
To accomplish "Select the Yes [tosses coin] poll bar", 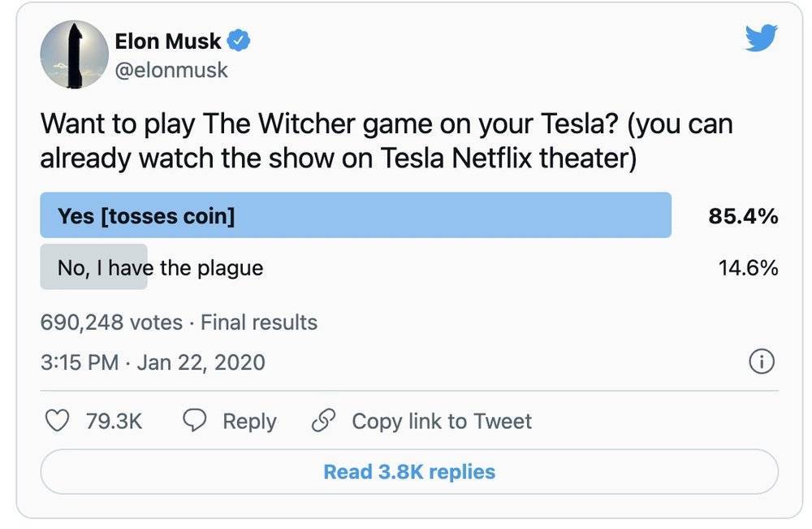I will (x=356, y=215).
